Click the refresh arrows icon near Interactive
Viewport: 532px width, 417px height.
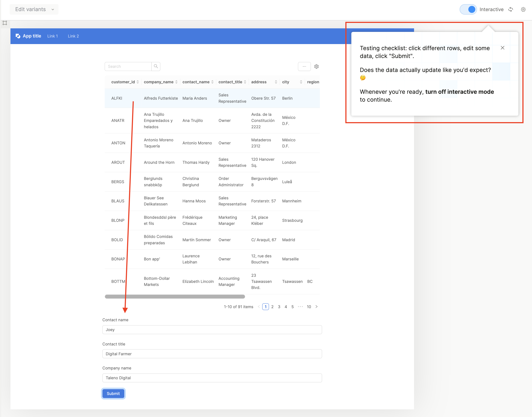pos(511,10)
